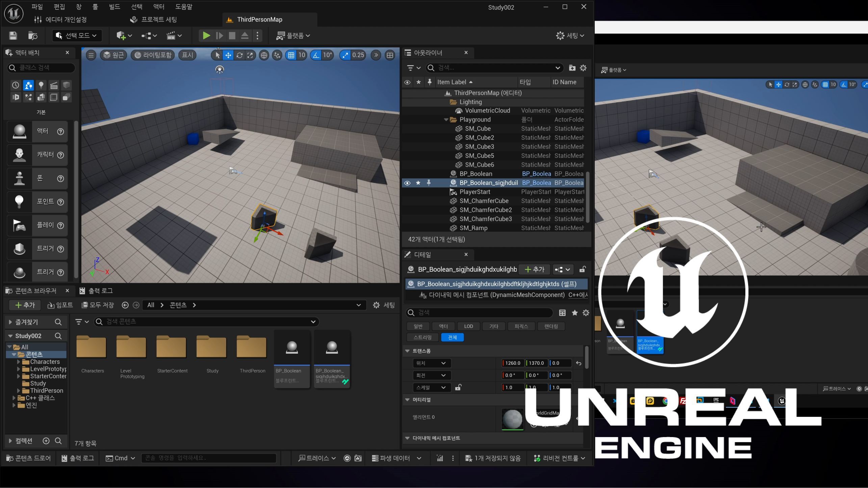This screenshot has width=868, height=488.
Task: Select the 전체 filter in details
Action: click(x=452, y=337)
